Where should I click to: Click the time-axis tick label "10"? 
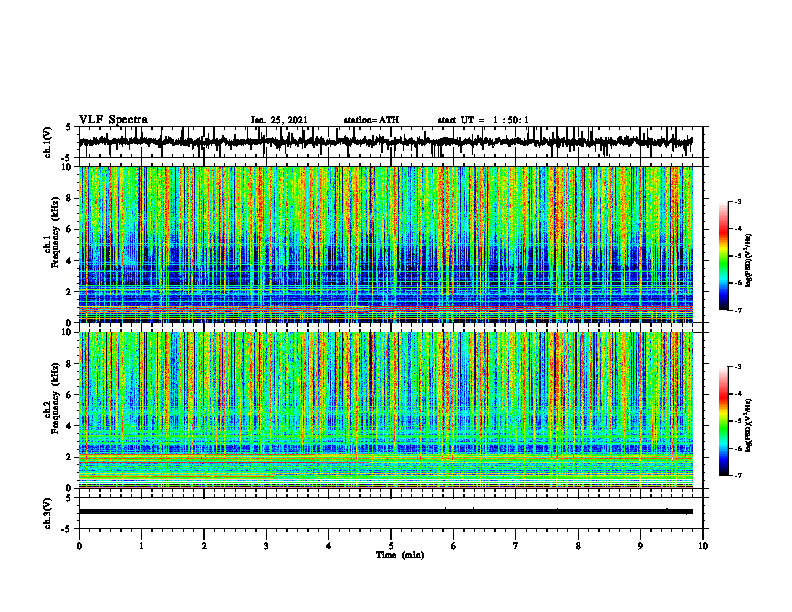click(x=703, y=546)
